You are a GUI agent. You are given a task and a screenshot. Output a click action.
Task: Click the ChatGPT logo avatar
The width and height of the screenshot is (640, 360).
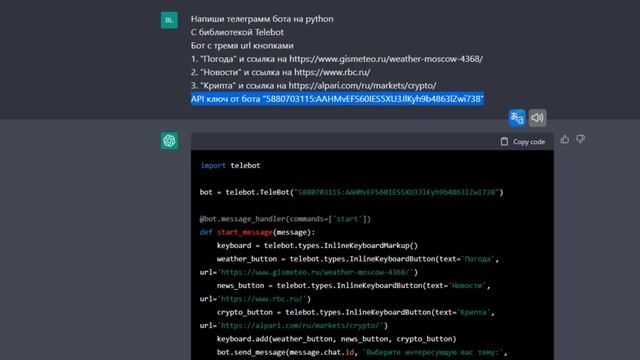click(169, 141)
